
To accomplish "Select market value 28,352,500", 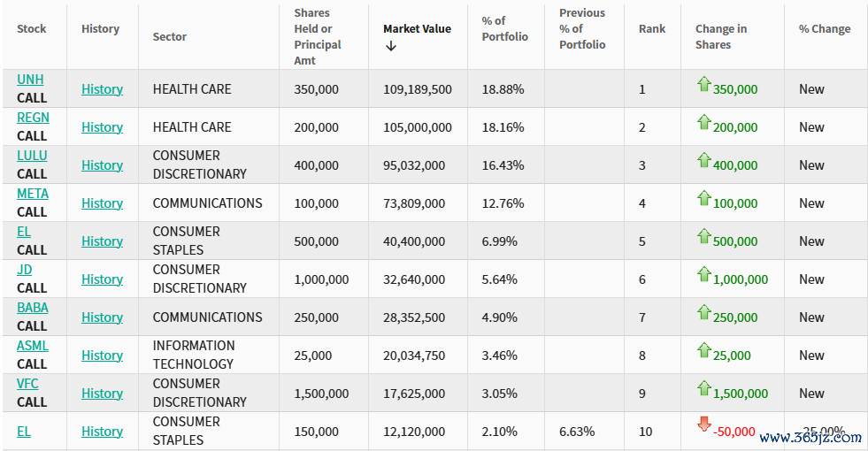I will point(414,317).
